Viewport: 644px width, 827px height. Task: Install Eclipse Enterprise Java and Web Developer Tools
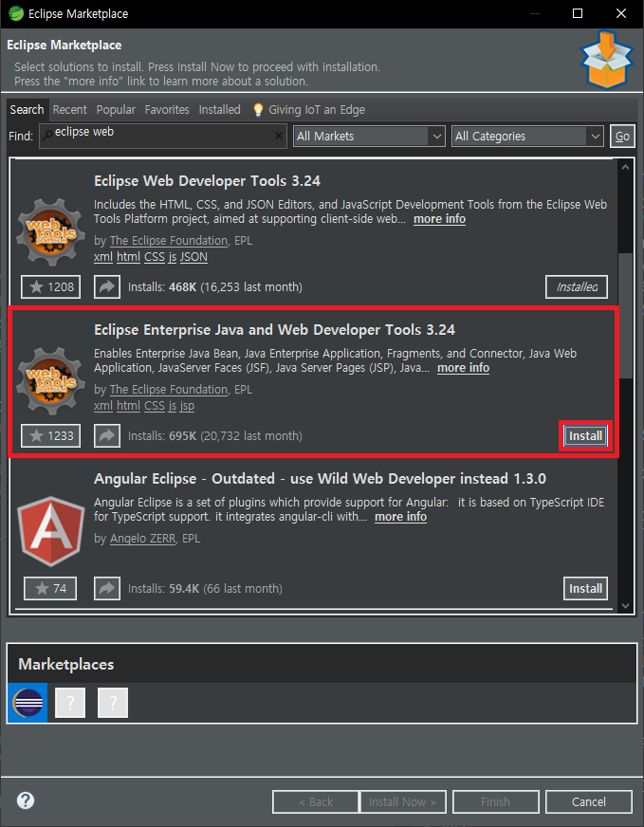coord(585,435)
